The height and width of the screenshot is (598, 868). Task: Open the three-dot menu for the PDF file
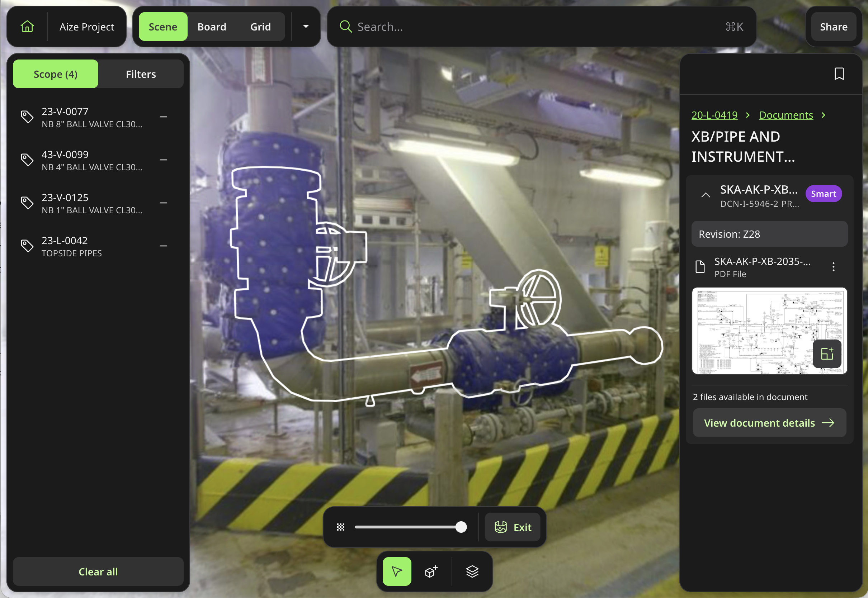click(x=834, y=267)
